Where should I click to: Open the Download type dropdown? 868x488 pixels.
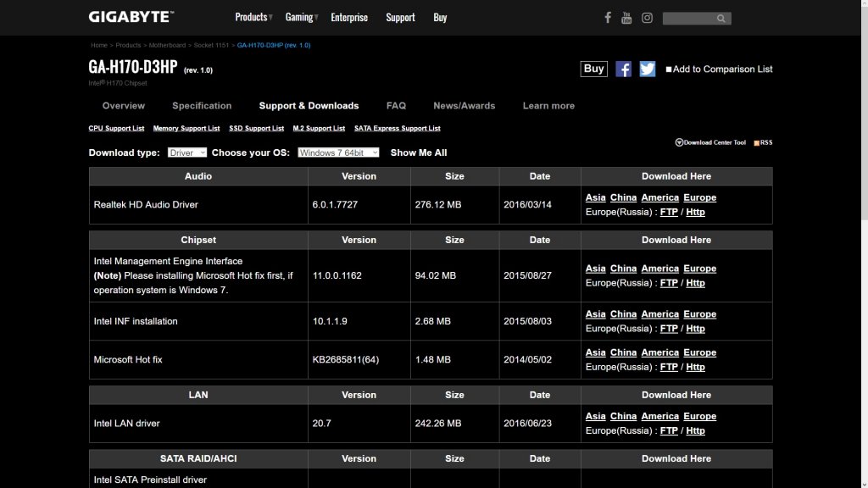[187, 152]
